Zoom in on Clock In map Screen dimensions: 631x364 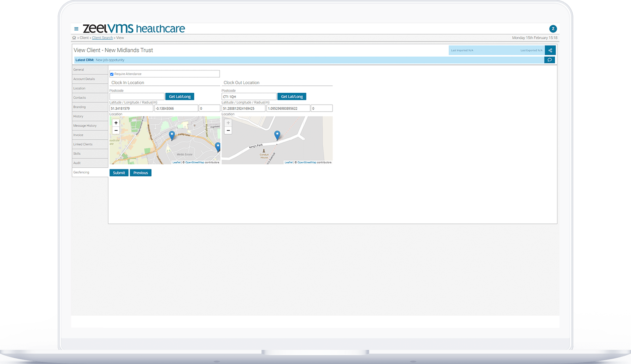tap(116, 123)
